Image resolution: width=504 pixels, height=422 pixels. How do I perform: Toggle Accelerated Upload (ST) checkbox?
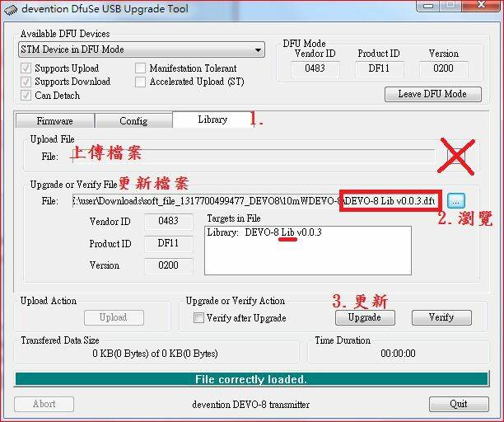point(141,82)
